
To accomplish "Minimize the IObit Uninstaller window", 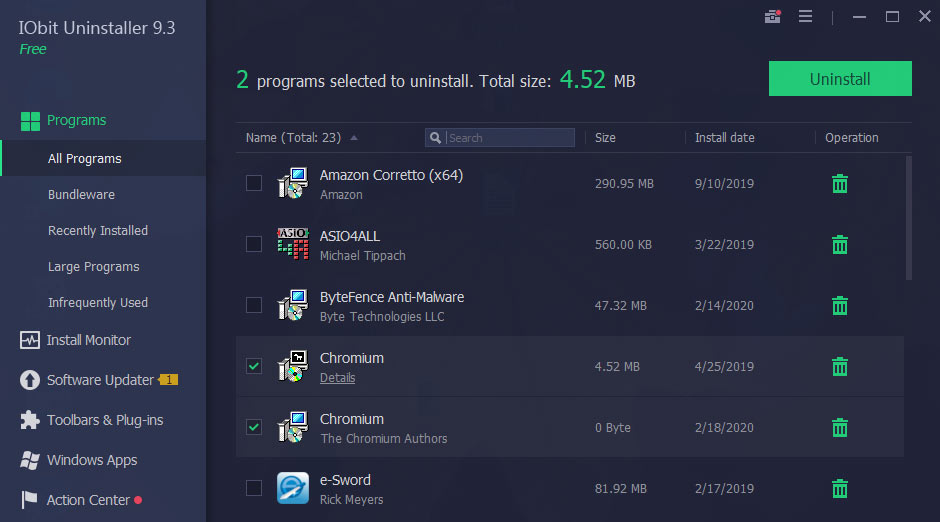I will click(859, 17).
